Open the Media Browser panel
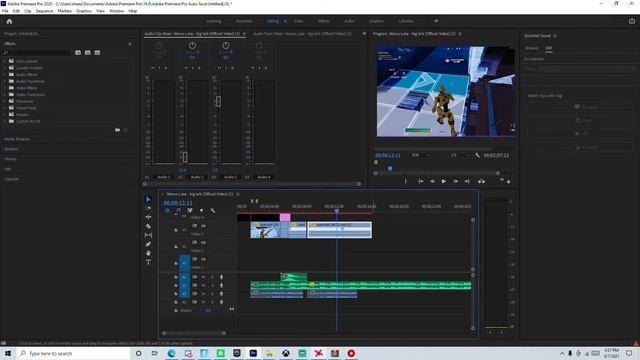The width and height of the screenshot is (640, 360). coord(17,139)
